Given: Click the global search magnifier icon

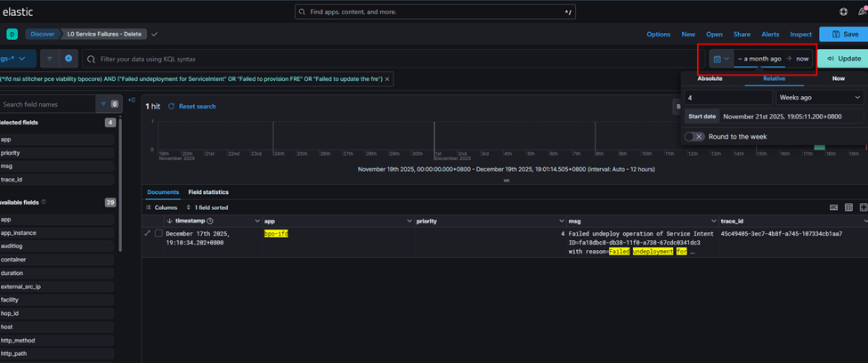Looking at the screenshot, I should coord(302,12).
